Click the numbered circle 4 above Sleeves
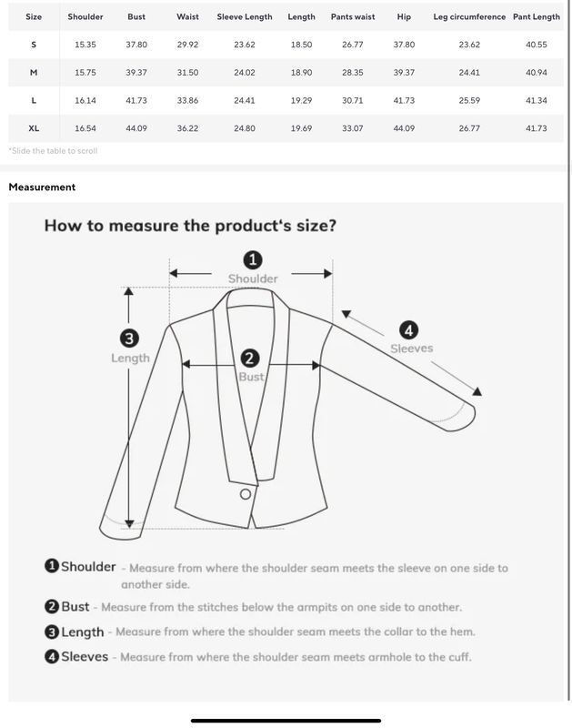Viewport: 572px width, 728px height. [x=408, y=330]
